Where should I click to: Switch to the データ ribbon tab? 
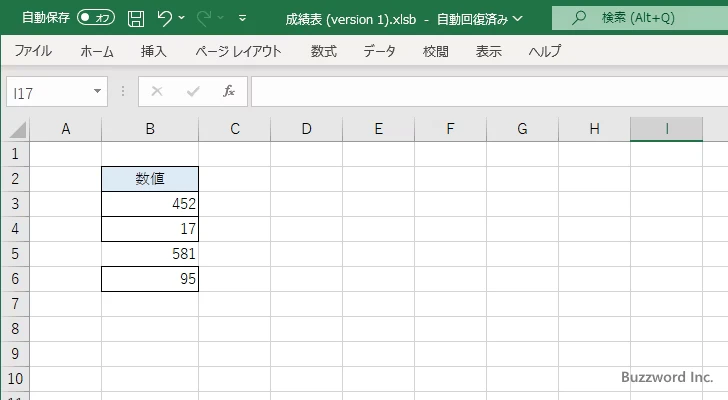tap(379, 51)
